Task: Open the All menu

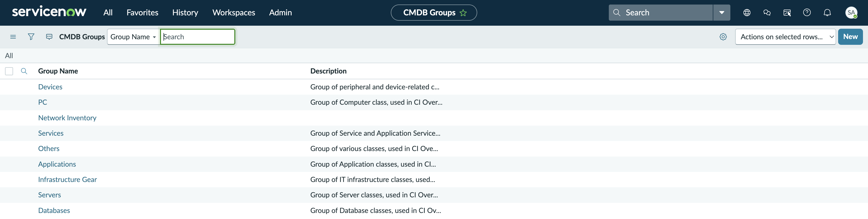Action: (x=108, y=13)
